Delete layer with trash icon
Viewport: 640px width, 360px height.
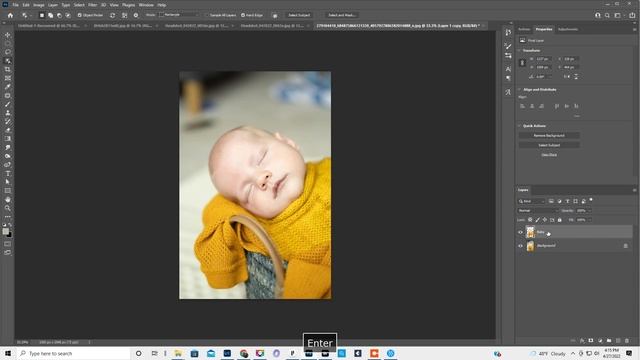[x=627, y=340]
